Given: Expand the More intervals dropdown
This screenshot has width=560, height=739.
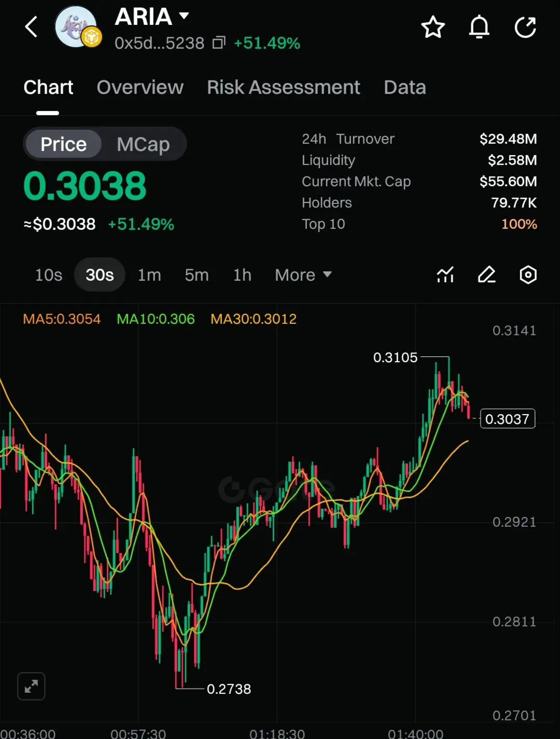Looking at the screenshot, I should click(303, 275).
